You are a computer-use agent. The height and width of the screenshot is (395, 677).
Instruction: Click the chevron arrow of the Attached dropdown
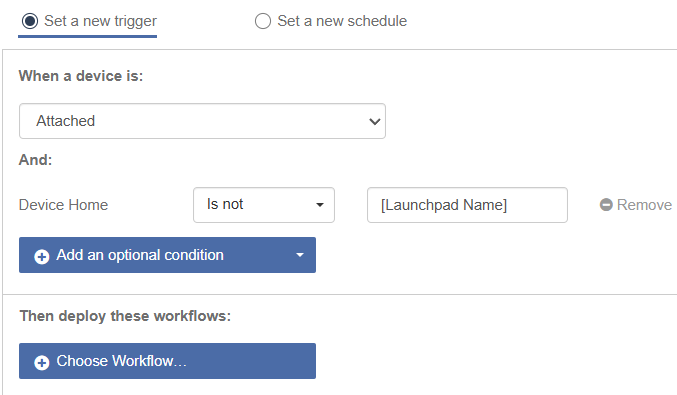click(374, 122)
